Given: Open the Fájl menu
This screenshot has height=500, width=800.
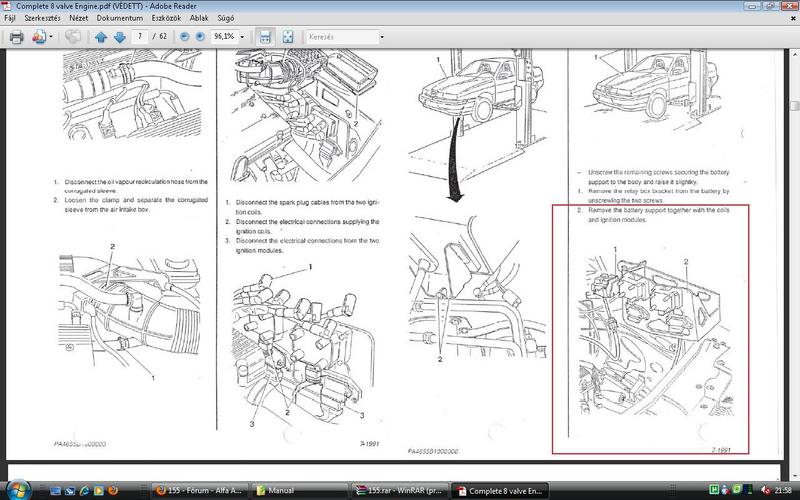Looking at the screenshot, I should (11, 18).
